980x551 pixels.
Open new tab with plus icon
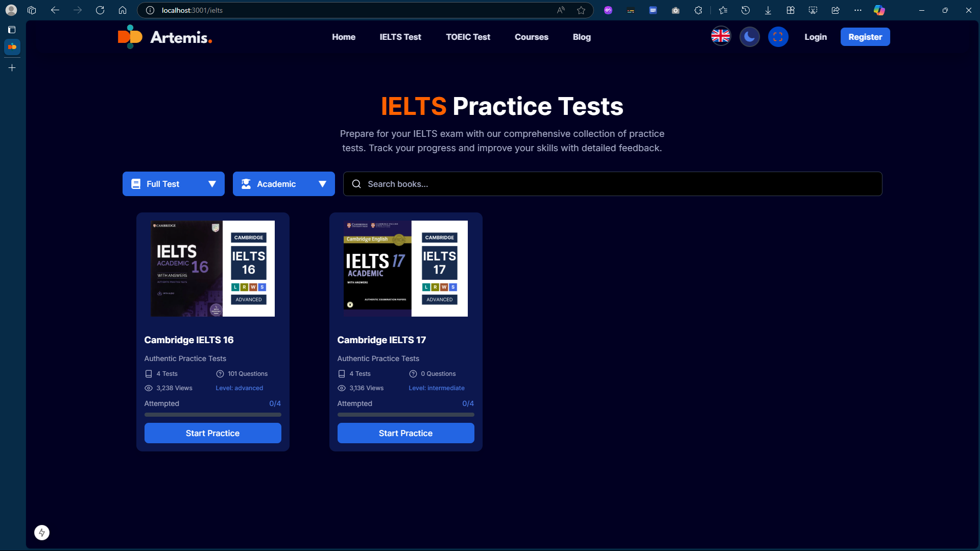[x=12, y=67]
